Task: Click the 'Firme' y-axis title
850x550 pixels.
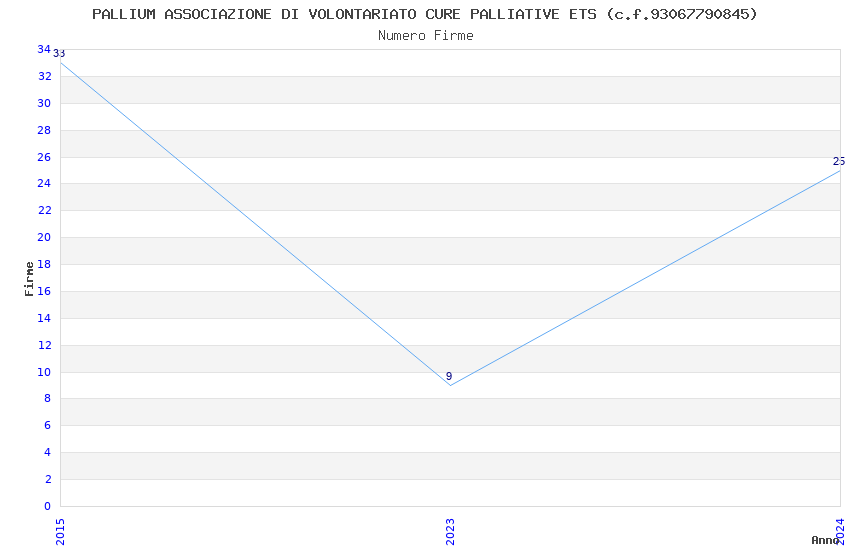Action: [29, 279]
